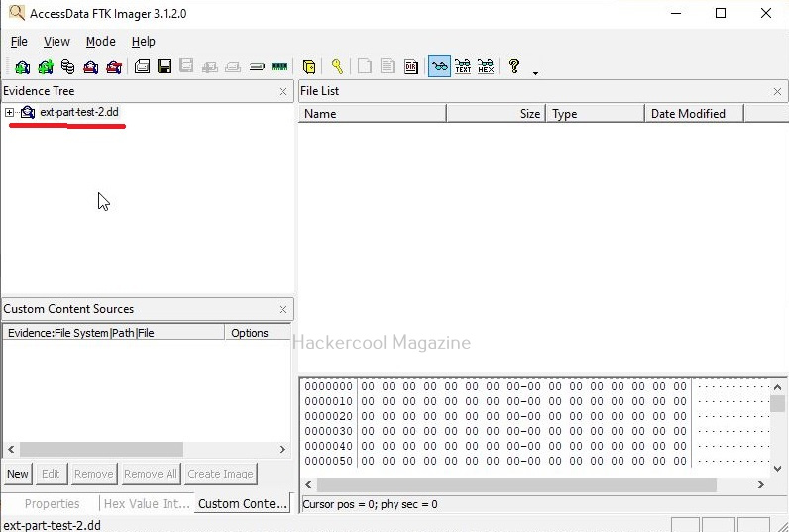Click the Capture Memory chip icon
The height and width of the screenshot is (532, 789).
[x=280, y=67]
